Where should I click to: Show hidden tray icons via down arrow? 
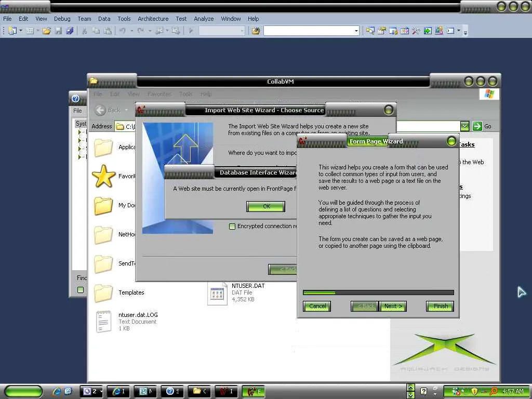(x=410, y=395)
